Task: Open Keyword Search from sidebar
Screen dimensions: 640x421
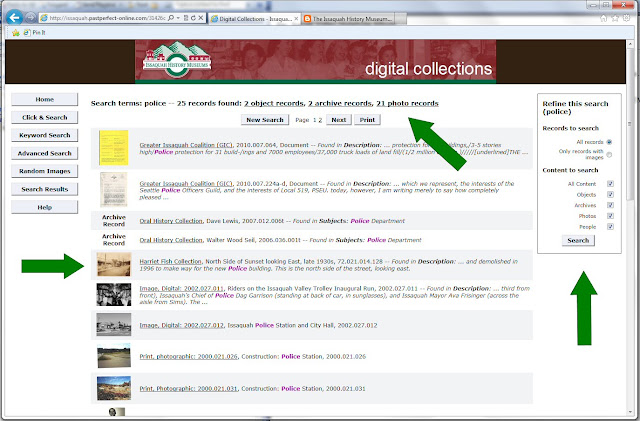Action: (x=44, y=135)
